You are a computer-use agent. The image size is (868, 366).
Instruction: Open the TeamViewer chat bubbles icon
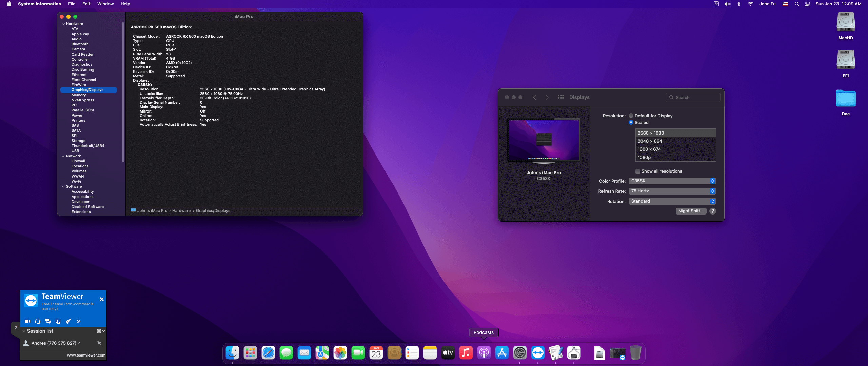48,321
